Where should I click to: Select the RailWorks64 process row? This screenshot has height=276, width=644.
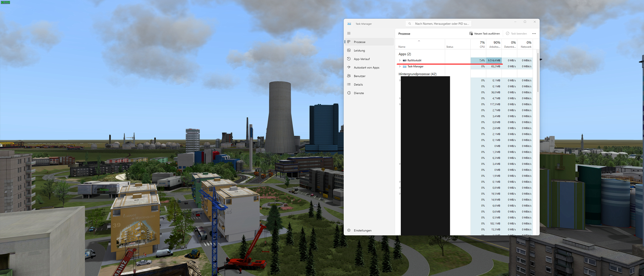click(x=464, y=60)
